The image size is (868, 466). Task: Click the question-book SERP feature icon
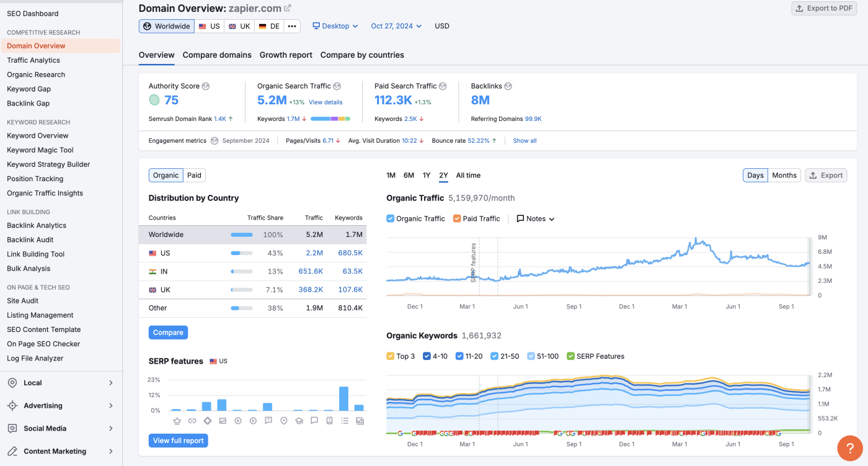click(x=329, y=421)
